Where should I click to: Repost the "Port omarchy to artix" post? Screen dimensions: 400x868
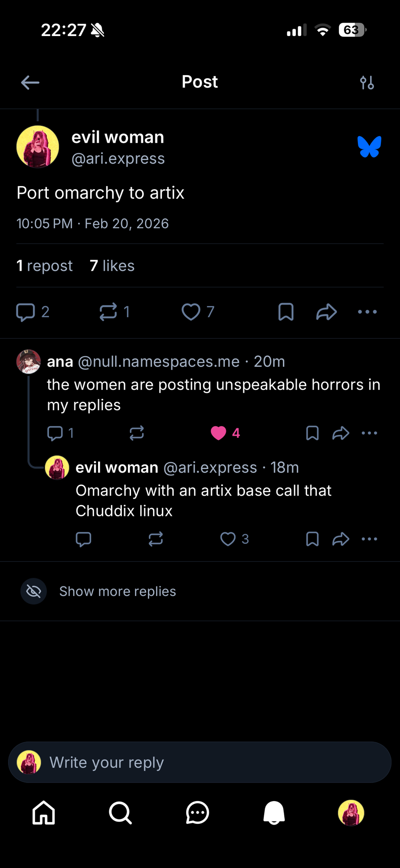(x=108, y=312)
